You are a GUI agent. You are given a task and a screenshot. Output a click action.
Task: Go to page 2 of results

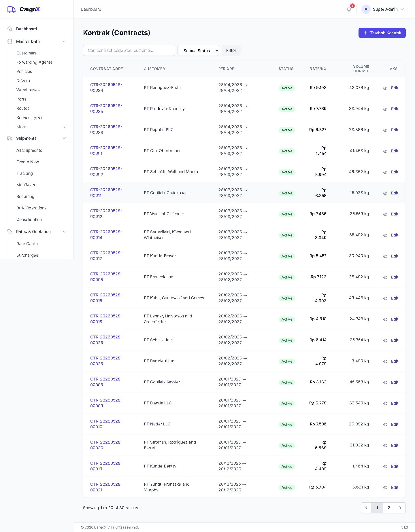[x=389, y=508]
